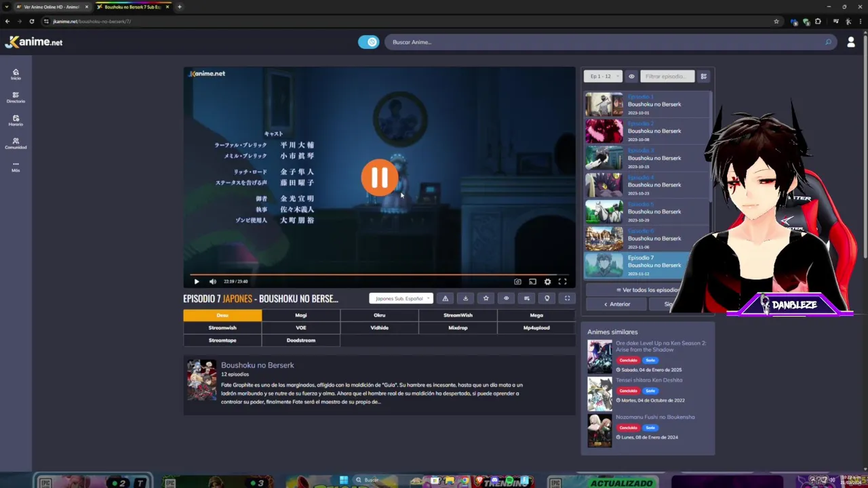The image size is (868, 488).
Task: Click the expand player icon below video
Action: (567, 298)
